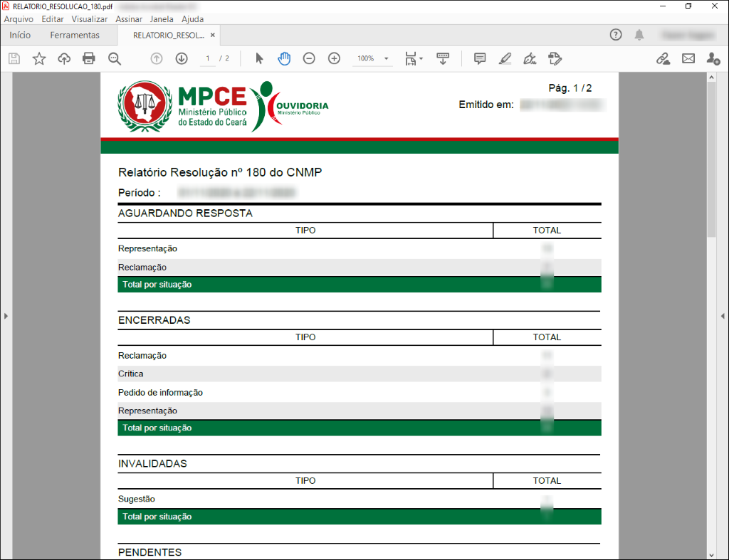Activate the hand pan tool
729x560 pixels.
click(x=284, y=58)
